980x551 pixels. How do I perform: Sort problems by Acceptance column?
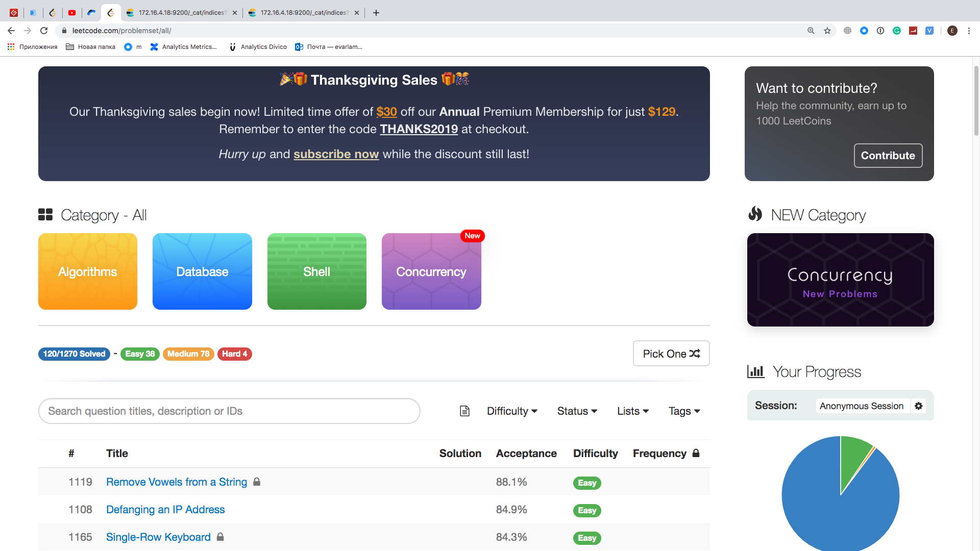pos(526,454)
